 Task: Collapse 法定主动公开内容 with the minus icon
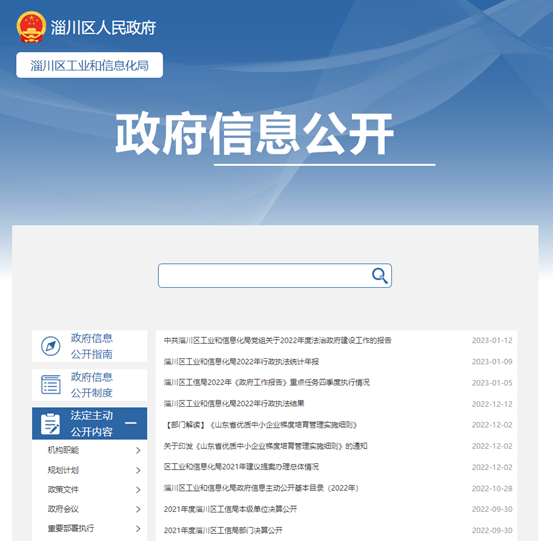(131, 423)
